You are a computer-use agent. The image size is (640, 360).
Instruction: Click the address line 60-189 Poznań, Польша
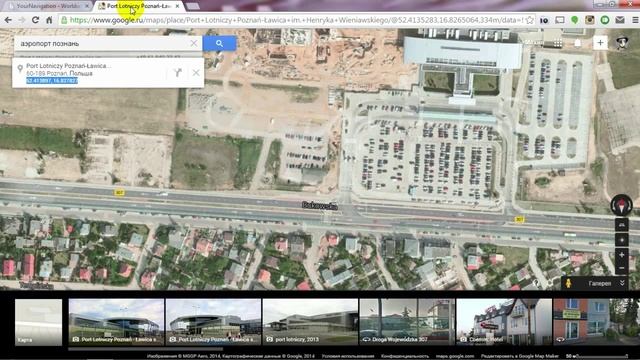[x=59, y=73]
